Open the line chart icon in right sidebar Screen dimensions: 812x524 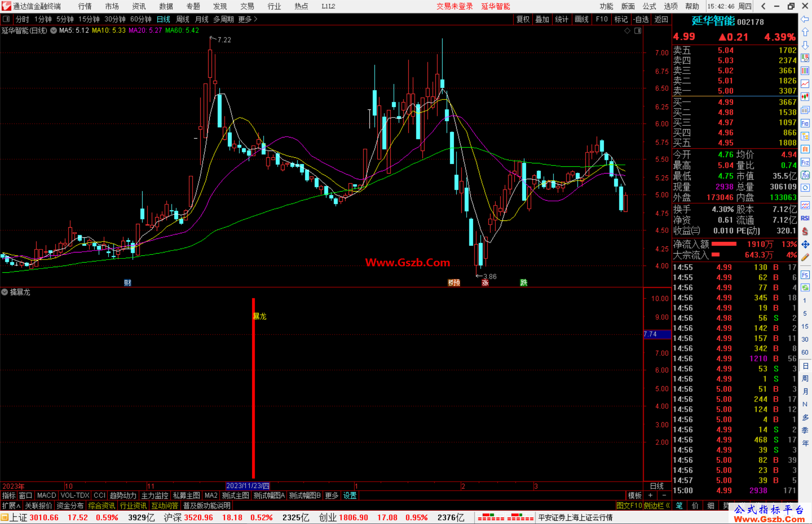click(x=805, y=84)
